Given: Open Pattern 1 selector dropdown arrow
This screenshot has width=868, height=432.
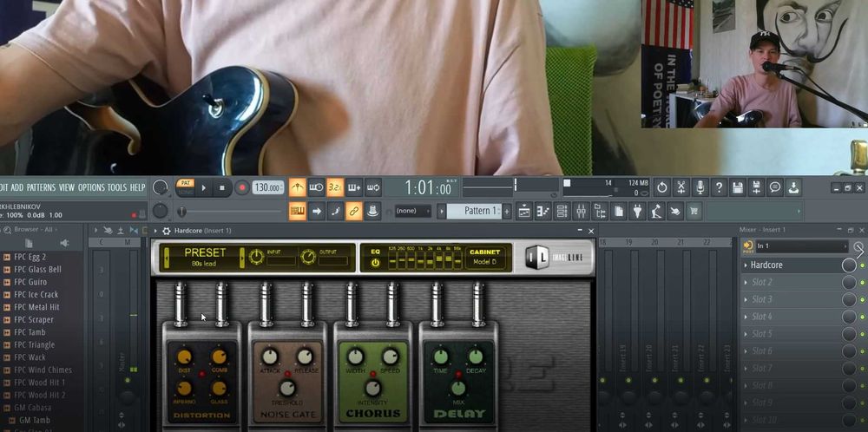Looking at the screenshot, I should pyautogui.click(x=442, y=211).
